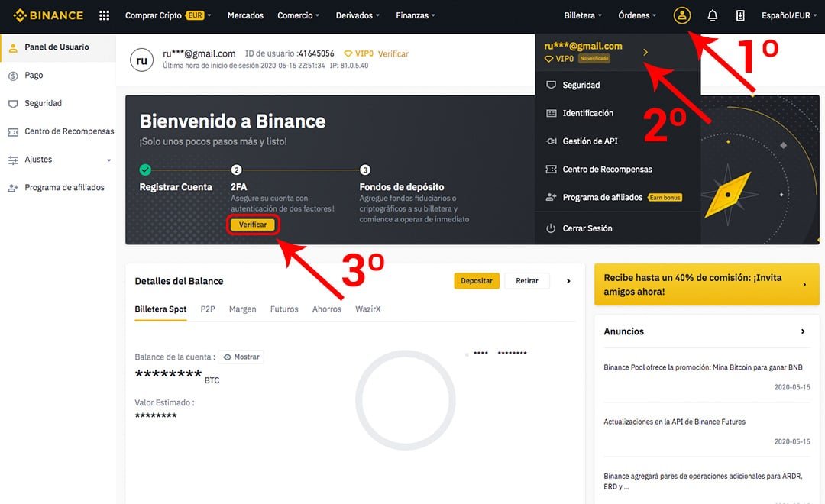The height and width of the screenshot is (504, 825).
Task: Expand the Anuncios section arrow
Action: (803, 331)
